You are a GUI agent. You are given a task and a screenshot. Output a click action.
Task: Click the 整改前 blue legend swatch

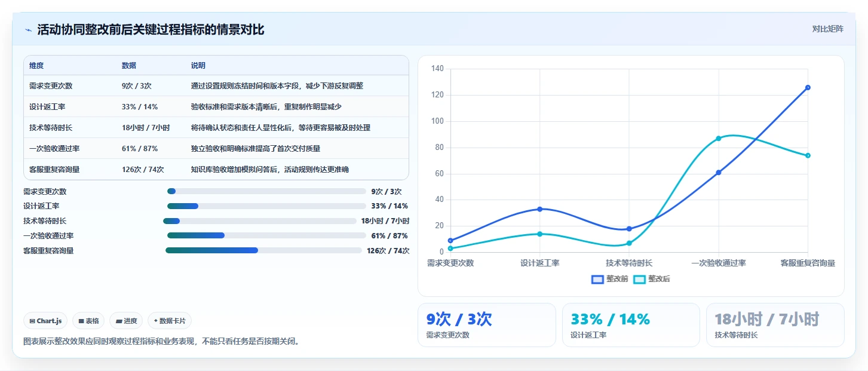pyautogui.click(x=597, y=279)
